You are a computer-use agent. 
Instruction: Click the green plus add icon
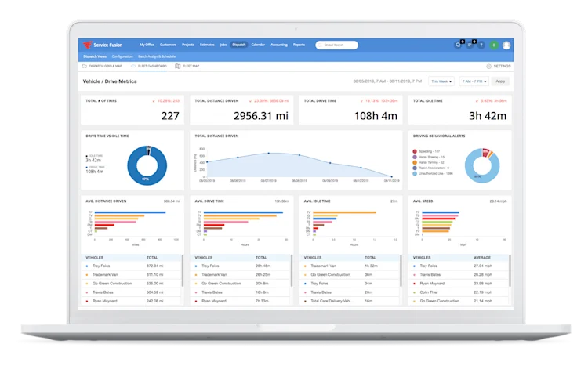494,45
